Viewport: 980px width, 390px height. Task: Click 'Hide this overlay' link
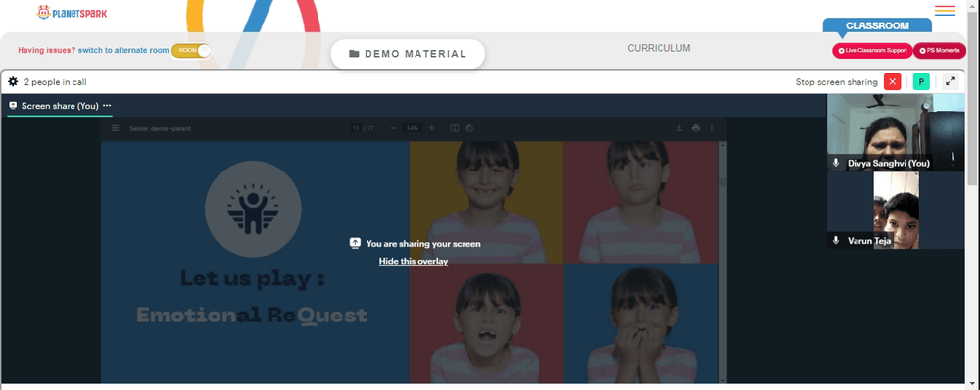click(x=414, y=262)
